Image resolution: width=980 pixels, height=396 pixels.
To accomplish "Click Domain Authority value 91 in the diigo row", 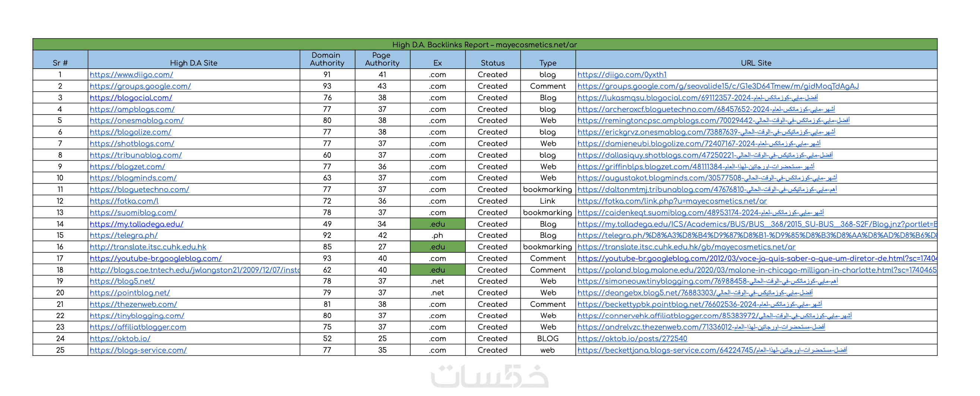I will coord(327,75).
